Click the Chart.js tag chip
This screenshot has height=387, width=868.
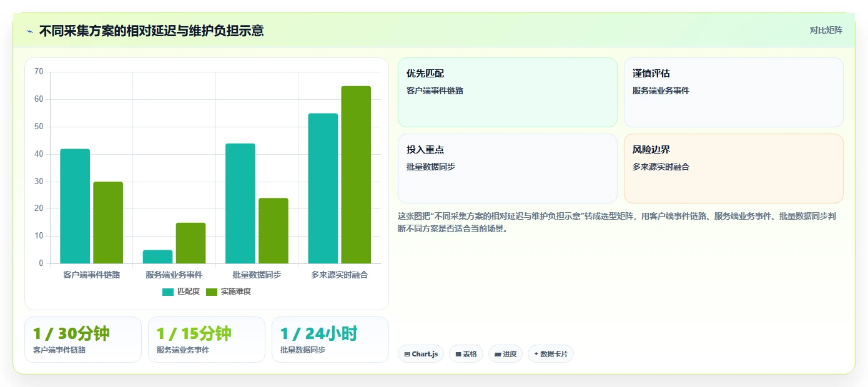point(421,354)
